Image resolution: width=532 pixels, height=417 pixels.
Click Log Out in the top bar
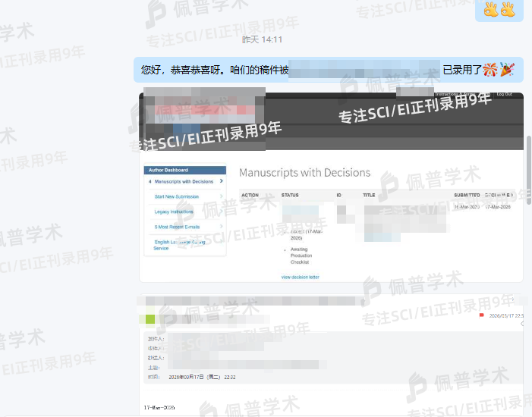(x=504, y=95)
